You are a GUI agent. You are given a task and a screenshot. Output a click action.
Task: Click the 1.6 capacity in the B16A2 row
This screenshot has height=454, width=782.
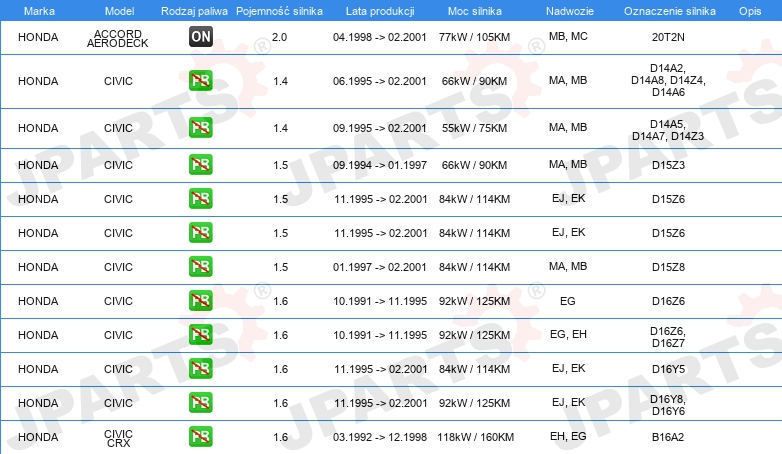(280, 437)
